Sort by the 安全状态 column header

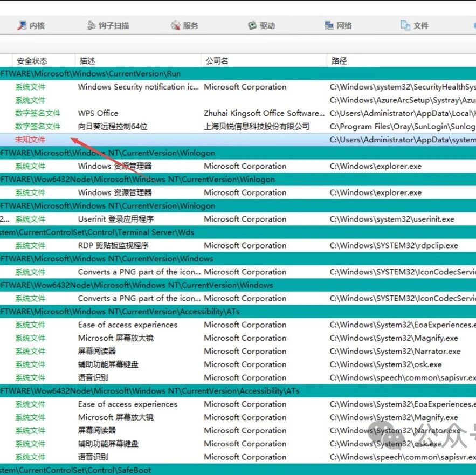tap(32, 61)
